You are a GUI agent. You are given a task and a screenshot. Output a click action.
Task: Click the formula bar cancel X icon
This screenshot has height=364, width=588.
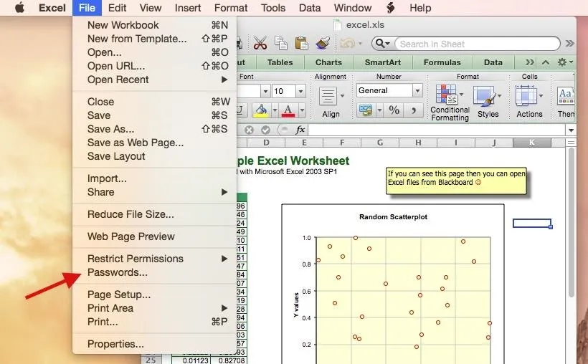(x=249, y=130)
